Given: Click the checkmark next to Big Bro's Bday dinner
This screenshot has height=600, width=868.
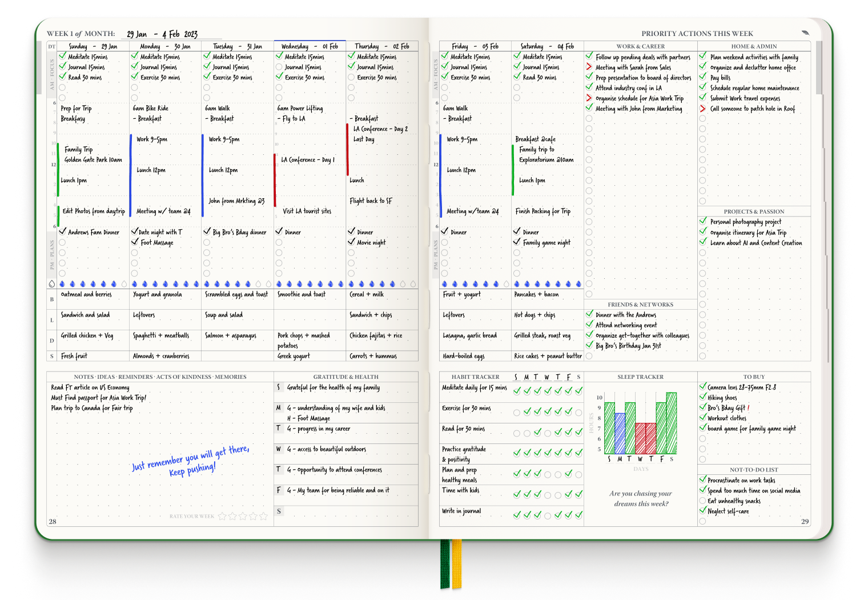Looking at the screenshot, I should click(x=207, y=231).
